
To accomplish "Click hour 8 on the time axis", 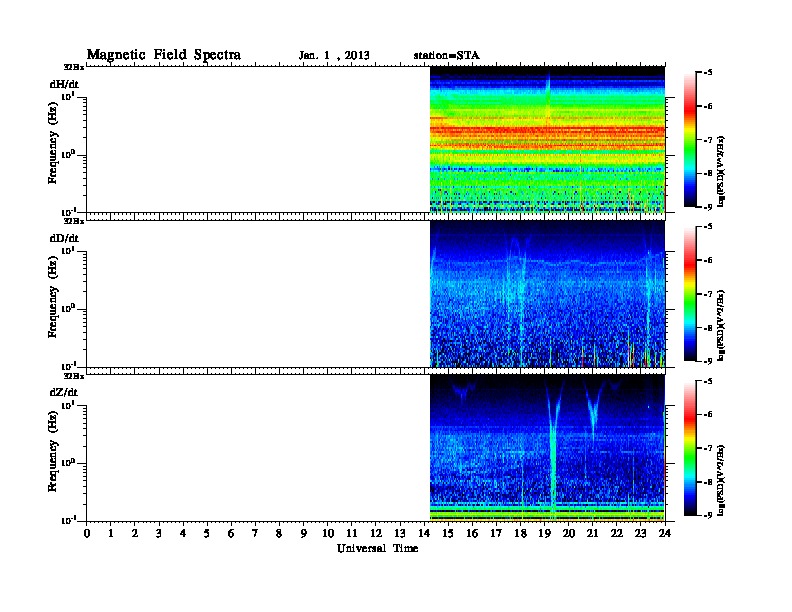I will click(x=279, y=534).
